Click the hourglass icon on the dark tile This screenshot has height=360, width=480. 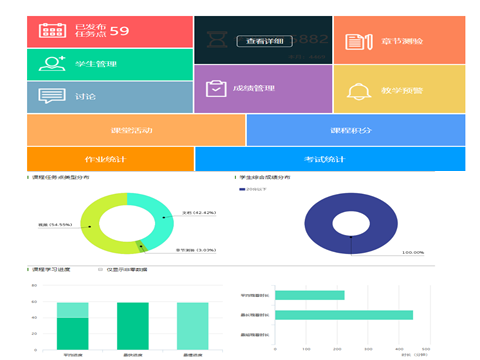point(217,39)
